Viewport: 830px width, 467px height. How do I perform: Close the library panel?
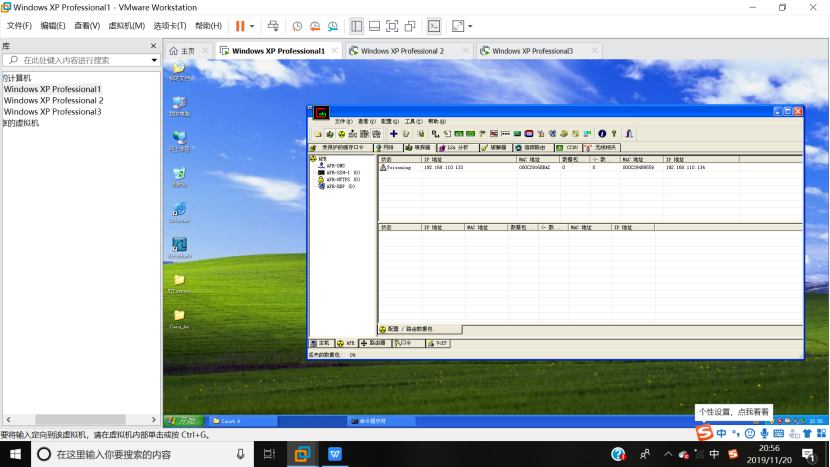point(154,46)
